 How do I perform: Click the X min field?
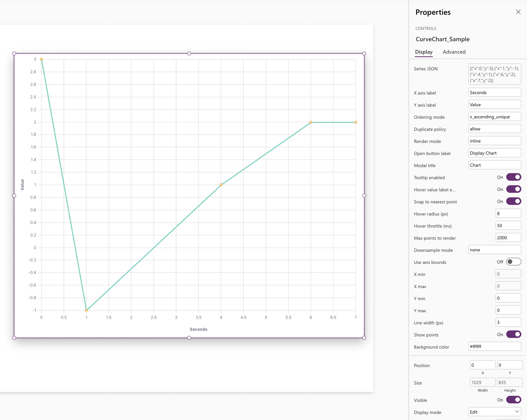pyautogui.click(x=508, y=274)
